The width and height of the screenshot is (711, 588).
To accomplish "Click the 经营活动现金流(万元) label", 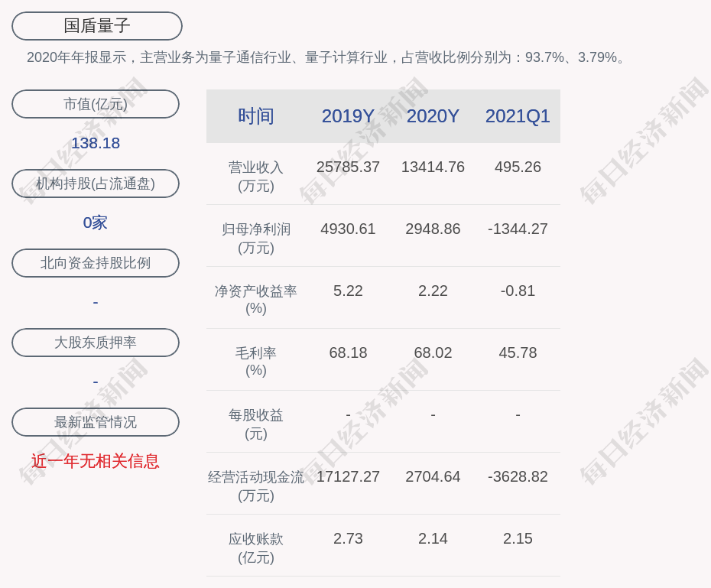I will pyautogui.click(x=255, y=485).
